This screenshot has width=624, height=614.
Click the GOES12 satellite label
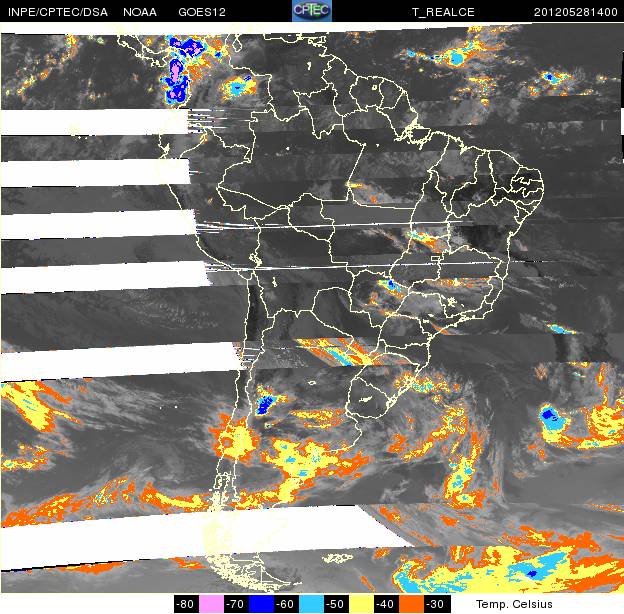coord(202,12)
